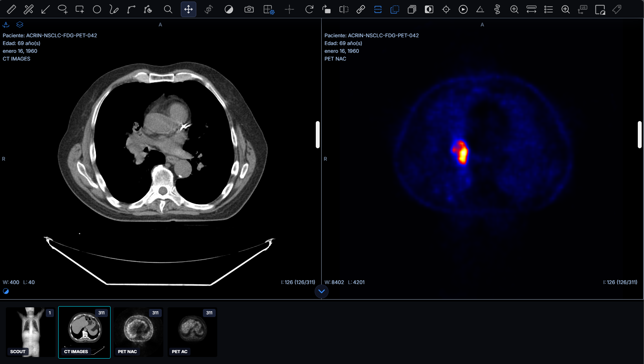This screenshot has width=644, height=364.
Task: Click the flip horizontal mirror icon
Action: [344, 9]
